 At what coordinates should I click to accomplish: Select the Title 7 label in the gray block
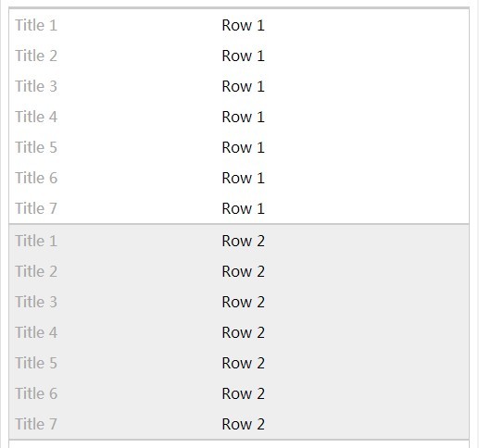click(36, 424)
